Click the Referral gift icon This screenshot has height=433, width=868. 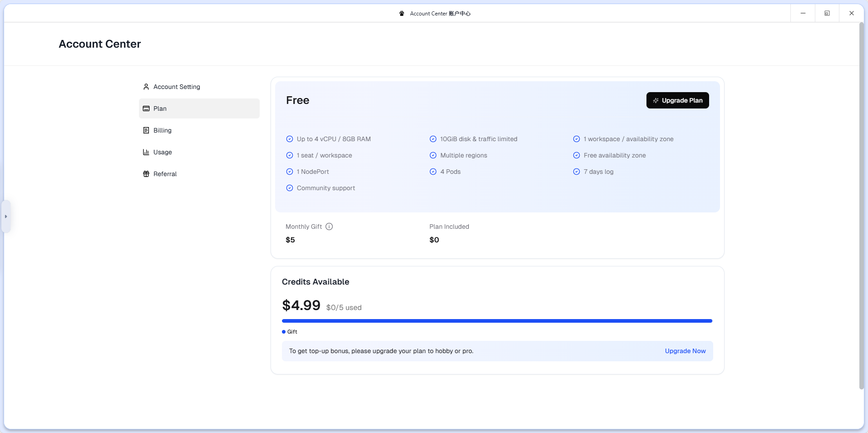[146, 174]
